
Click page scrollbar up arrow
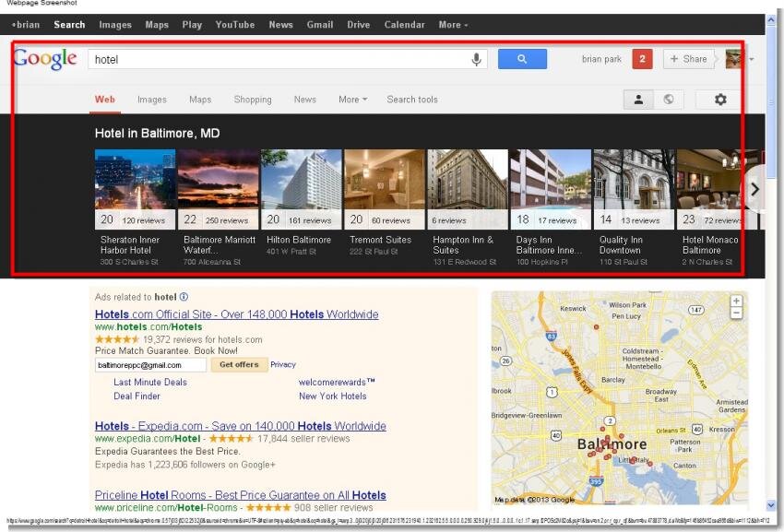pyautogui.click(x=771, y=20)
